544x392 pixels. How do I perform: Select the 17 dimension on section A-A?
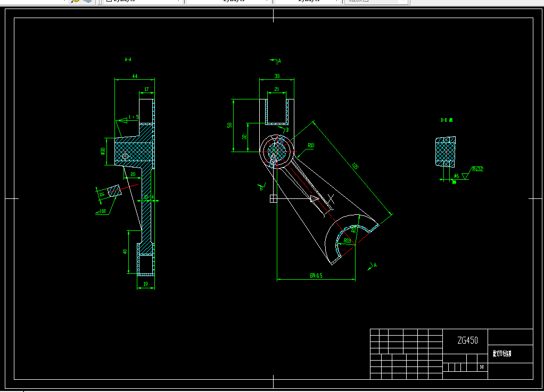(x=146, y=89)
